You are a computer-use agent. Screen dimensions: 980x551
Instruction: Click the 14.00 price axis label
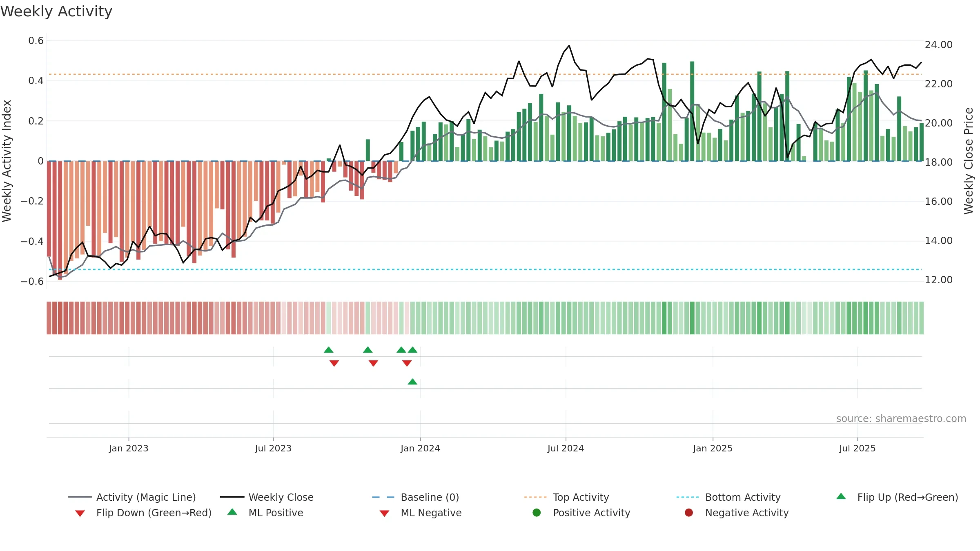pyautogui.click(x=939, y=240)
